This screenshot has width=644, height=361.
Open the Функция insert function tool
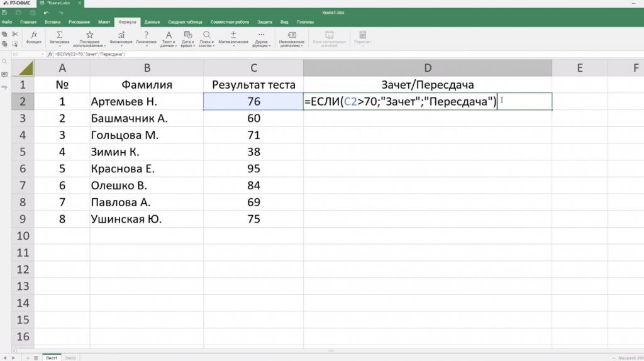tap(34, 38)
